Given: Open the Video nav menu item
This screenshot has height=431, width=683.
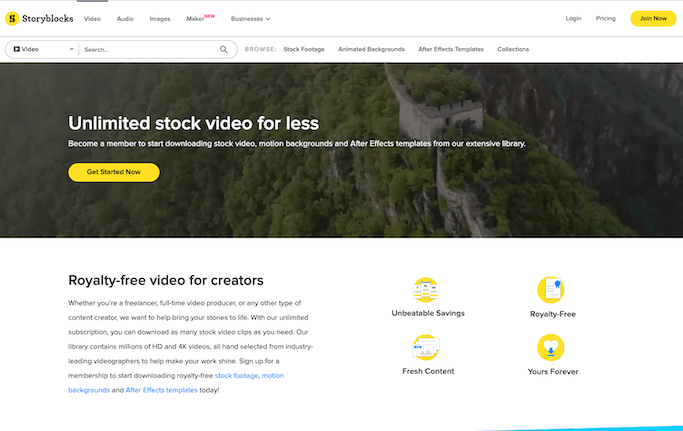Looking at the screenshot, I should pyautogui.click(x=92, y=19).
